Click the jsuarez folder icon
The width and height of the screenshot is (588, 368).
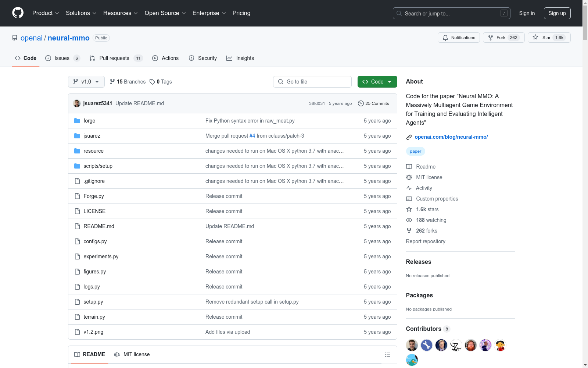pos(77,136)
